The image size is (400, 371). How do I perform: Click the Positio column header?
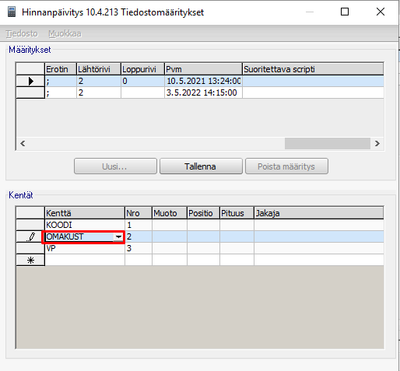pyautogui.click(x=203, y=213)
